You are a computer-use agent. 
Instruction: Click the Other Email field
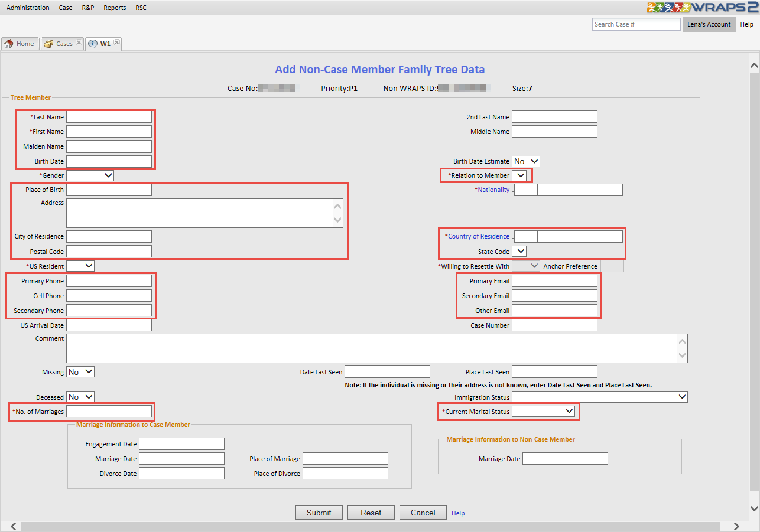554,311
